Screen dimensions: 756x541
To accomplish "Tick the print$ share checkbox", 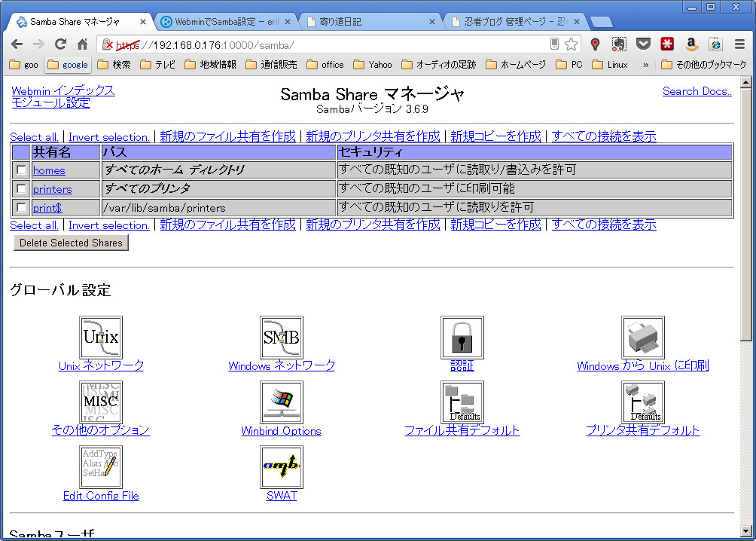I will point(21,207).
